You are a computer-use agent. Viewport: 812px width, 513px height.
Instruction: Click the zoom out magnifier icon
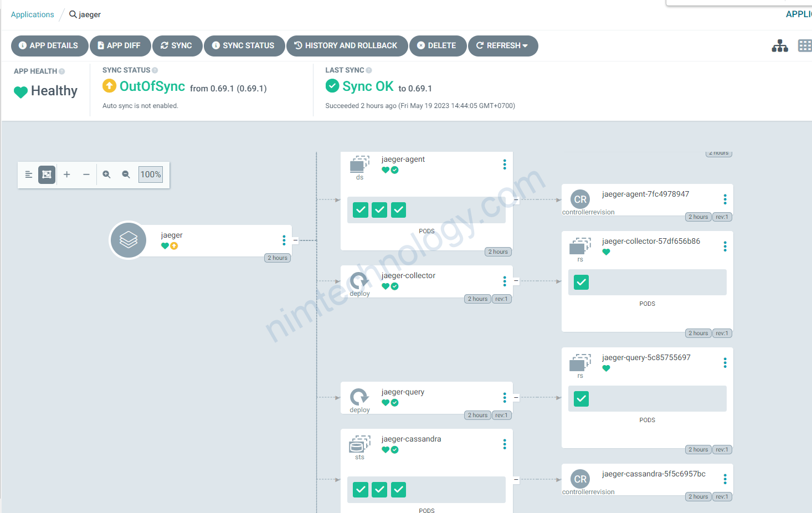(x=126, y=175)
